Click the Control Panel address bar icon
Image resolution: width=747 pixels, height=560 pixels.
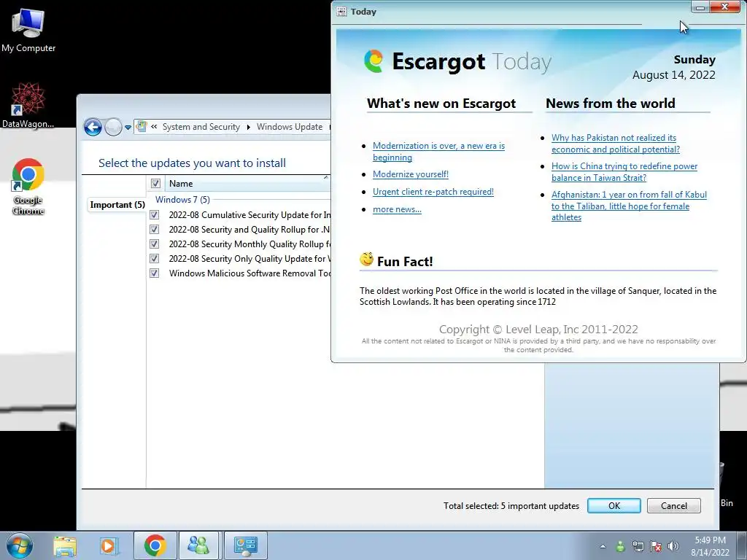pyautogui.click(x=142, y=126)
